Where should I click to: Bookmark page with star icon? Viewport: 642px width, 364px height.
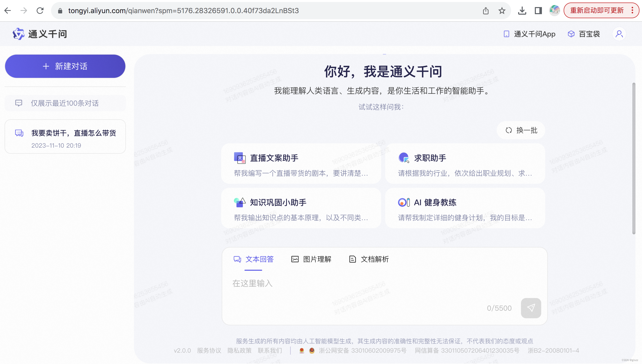tap(502, 11)
